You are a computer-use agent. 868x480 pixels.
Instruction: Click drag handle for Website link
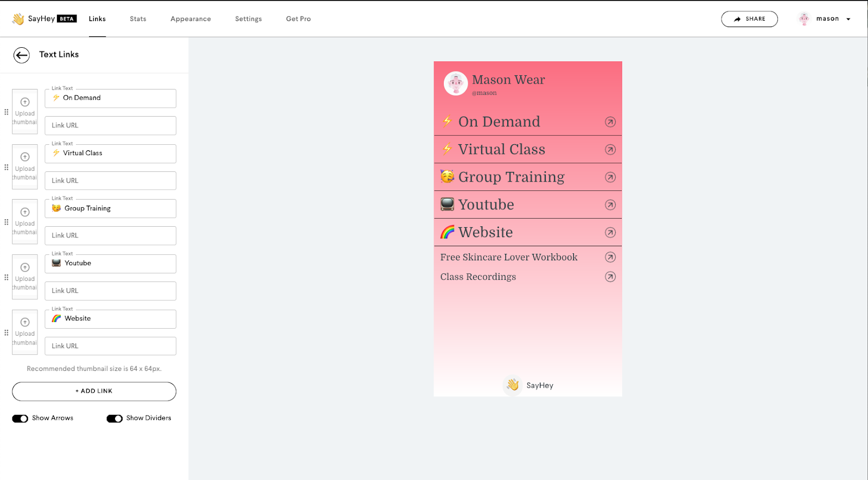(x=7, y=333)
